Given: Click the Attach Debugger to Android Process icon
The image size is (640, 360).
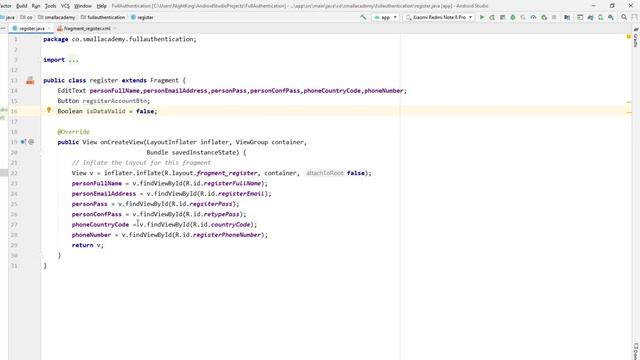Looking at the screenshot, I should point(544,17).
